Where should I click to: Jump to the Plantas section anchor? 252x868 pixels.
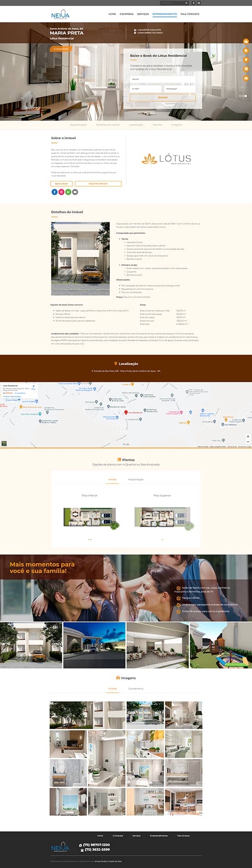point(157,125)
